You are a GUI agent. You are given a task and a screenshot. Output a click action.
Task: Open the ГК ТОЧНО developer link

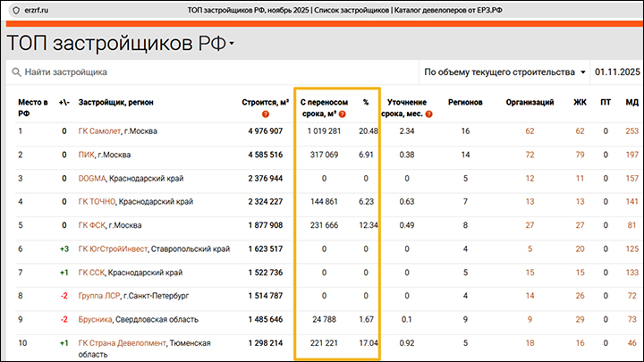(97, 201)
